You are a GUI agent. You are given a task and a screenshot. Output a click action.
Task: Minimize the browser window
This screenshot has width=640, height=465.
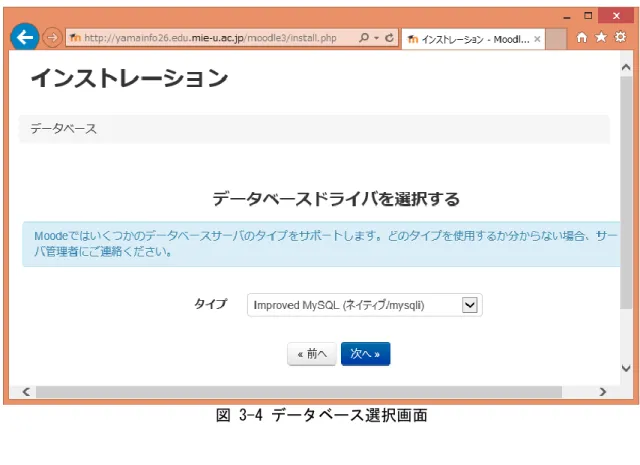coord(567,16)
